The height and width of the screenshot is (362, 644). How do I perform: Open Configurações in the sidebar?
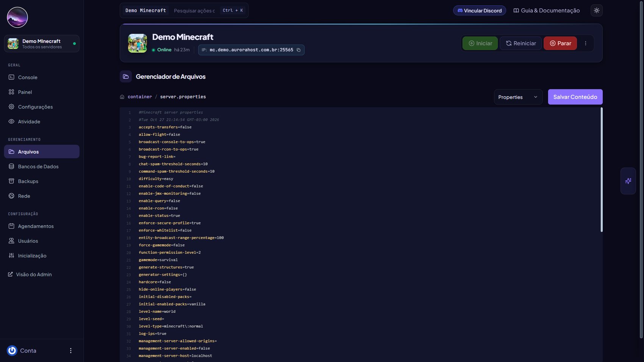(x=42, y=107)
